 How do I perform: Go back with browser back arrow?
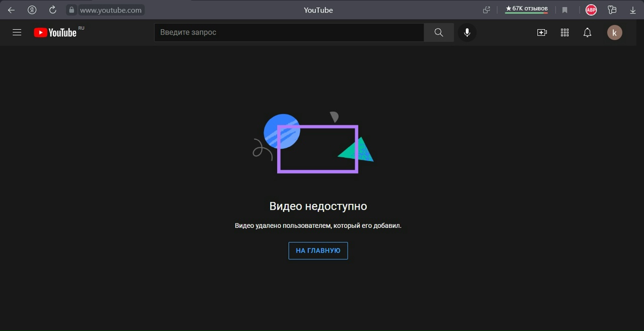(11, 10)
